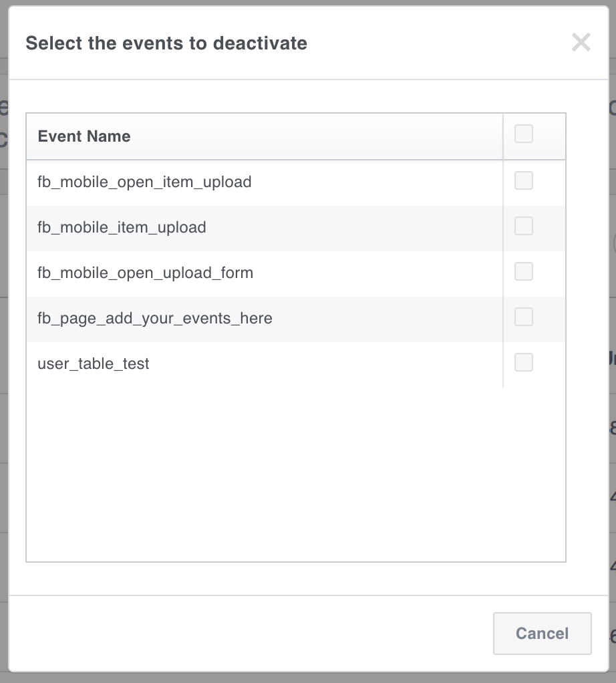Deactivate user_table_test by ticking its checkbox
The image size is (616, 683).
pos(523,362)
